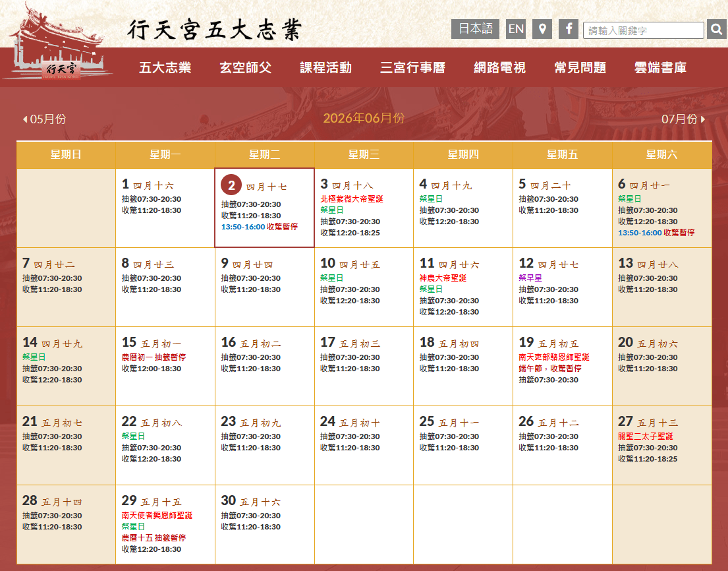Open the 課程活動 menu
The width and height of the screenshot is (728, 571).
(x=325, y=68)
